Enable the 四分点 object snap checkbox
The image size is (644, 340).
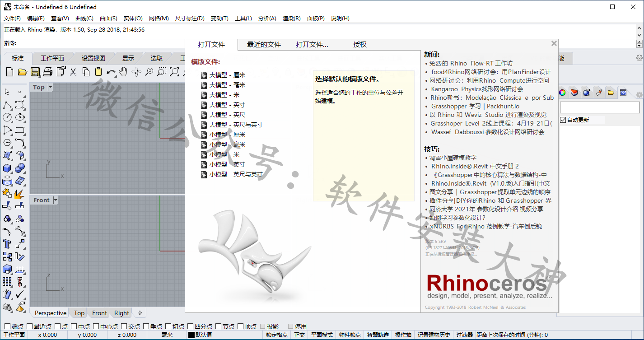(190, 326)
